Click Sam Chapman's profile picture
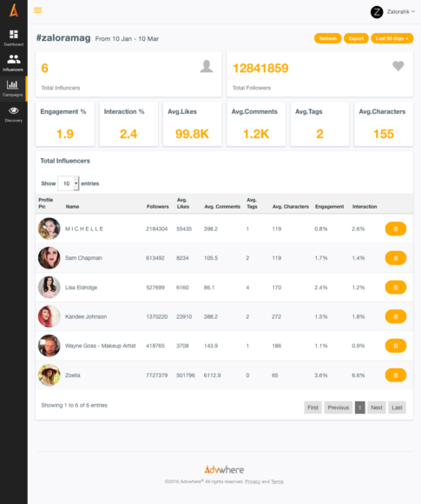The width and height of the screenshot is (421, 504). pos(49,258)
